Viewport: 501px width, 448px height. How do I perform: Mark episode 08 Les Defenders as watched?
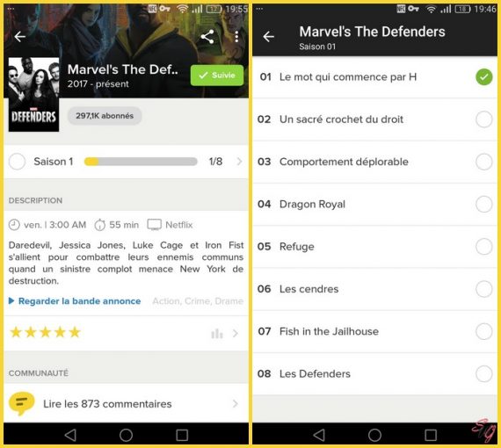(483, 374)
